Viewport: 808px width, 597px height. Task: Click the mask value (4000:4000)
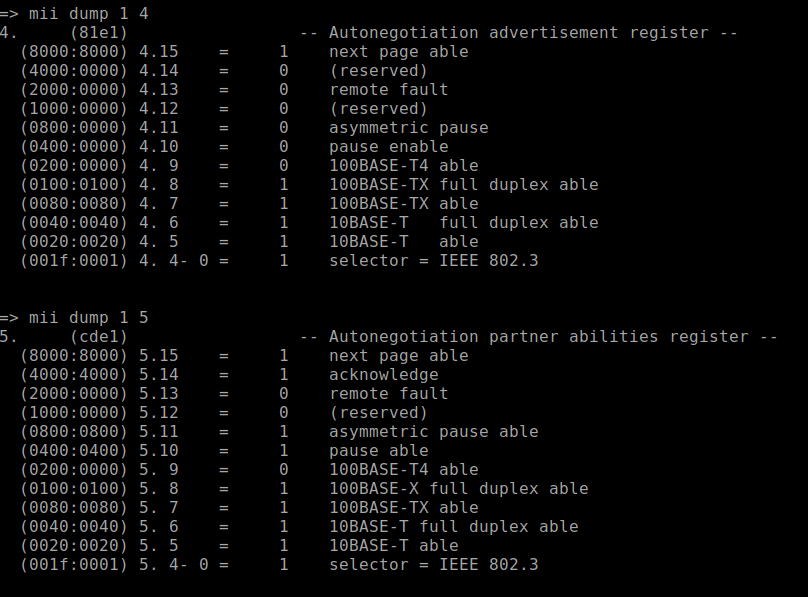point(74,374)
